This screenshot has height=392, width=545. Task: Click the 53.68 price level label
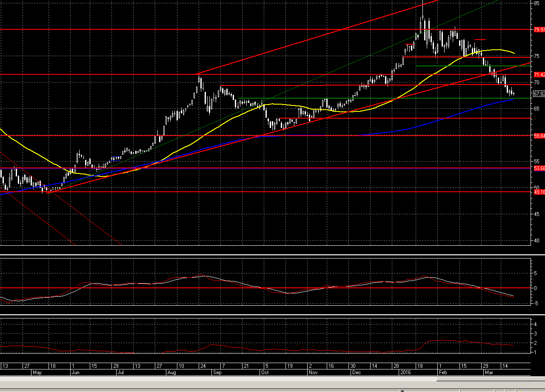coord(539,168)
